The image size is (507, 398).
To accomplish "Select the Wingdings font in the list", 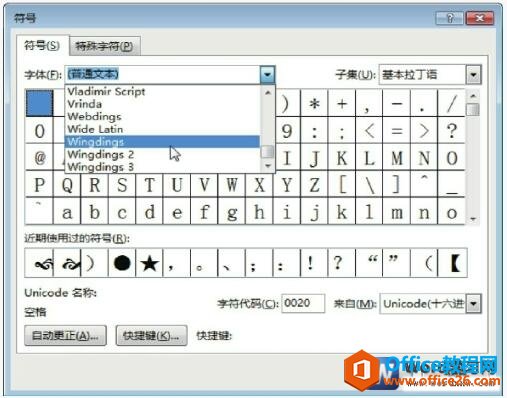I will coord(162,142).
